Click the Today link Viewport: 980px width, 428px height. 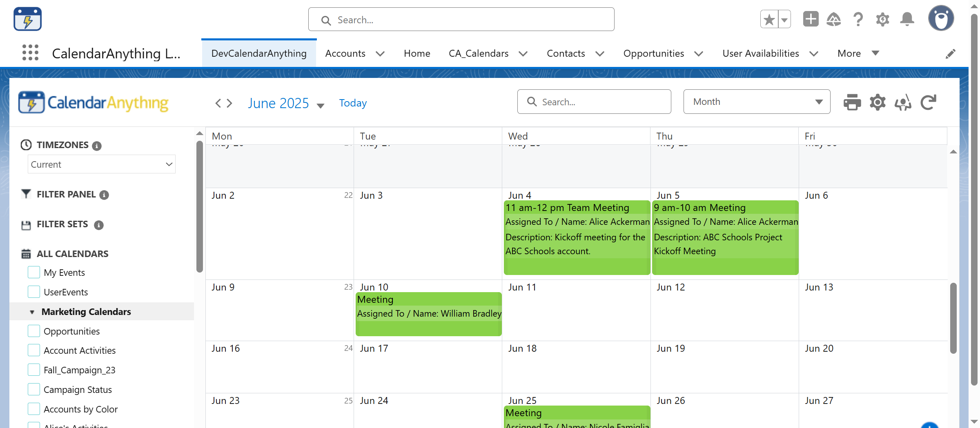353,103
